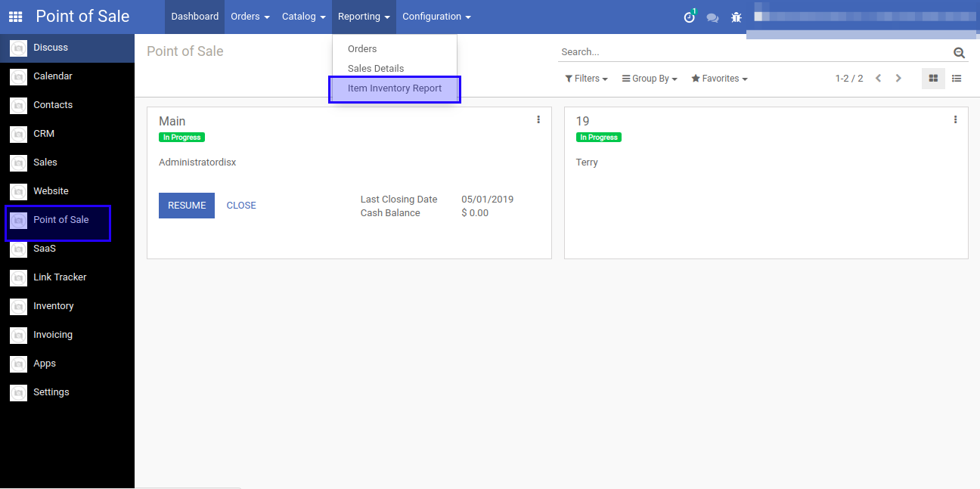980x489 pixels.
Task: Go to next page arrow
Action: click(x=898, y=79)
